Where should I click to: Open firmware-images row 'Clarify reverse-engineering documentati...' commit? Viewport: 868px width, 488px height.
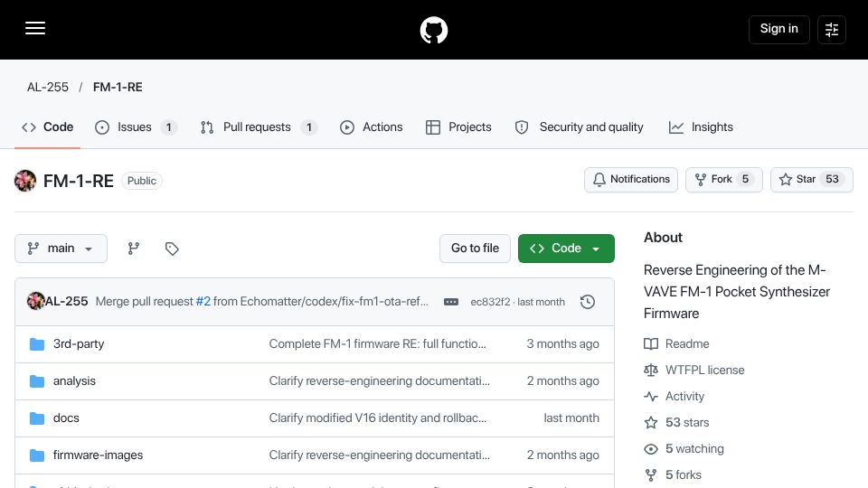(x=379, y=455)
